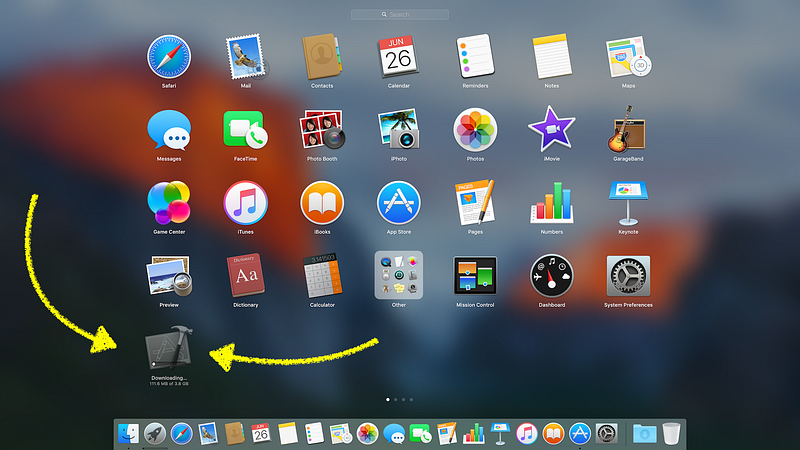This screenshot has height=450, width=800.
Task: Open App Store in the Launchpad grid
Action: pyautogui.click(x=398, y=203)
